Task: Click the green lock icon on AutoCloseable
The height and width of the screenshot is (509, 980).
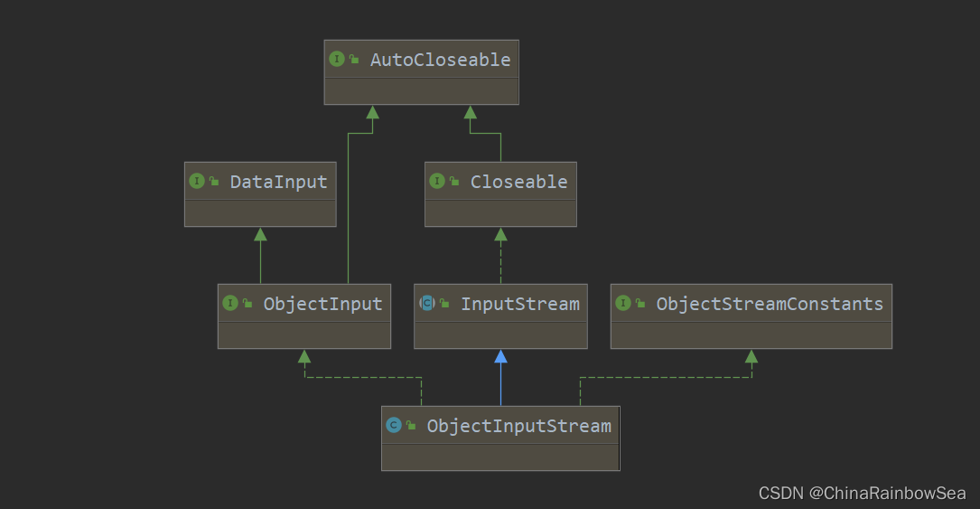Action: pos(354,61)
